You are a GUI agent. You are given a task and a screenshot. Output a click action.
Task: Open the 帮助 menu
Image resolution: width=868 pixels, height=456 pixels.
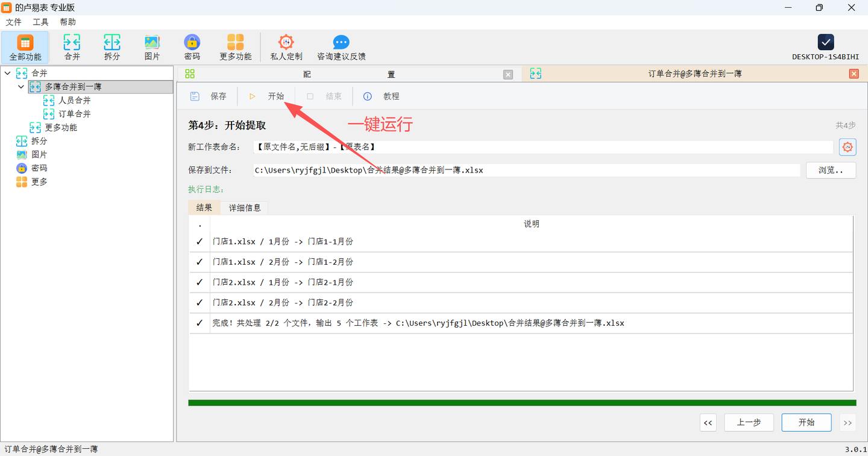[x=68, y=22]
